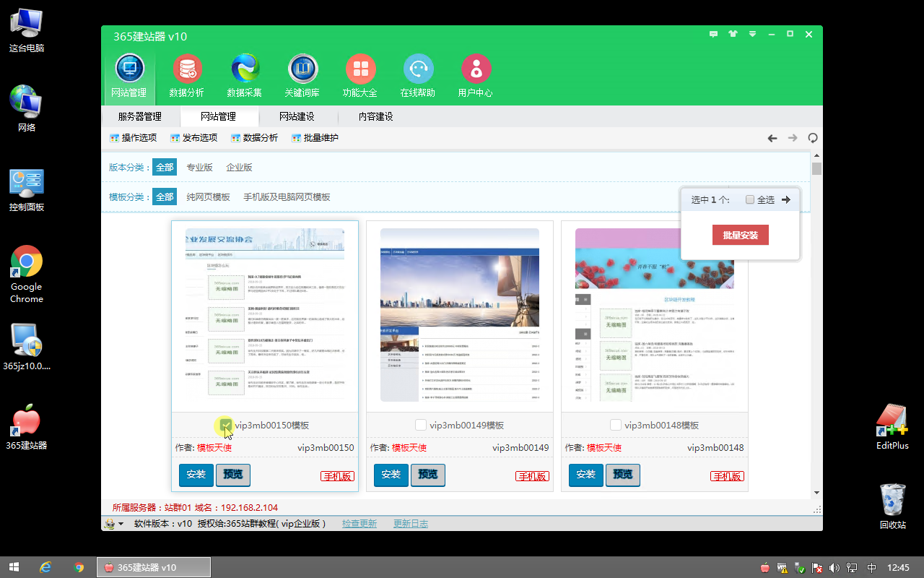Switch to the 网站建设 tab
924x578 pixels.
[297, 116]
